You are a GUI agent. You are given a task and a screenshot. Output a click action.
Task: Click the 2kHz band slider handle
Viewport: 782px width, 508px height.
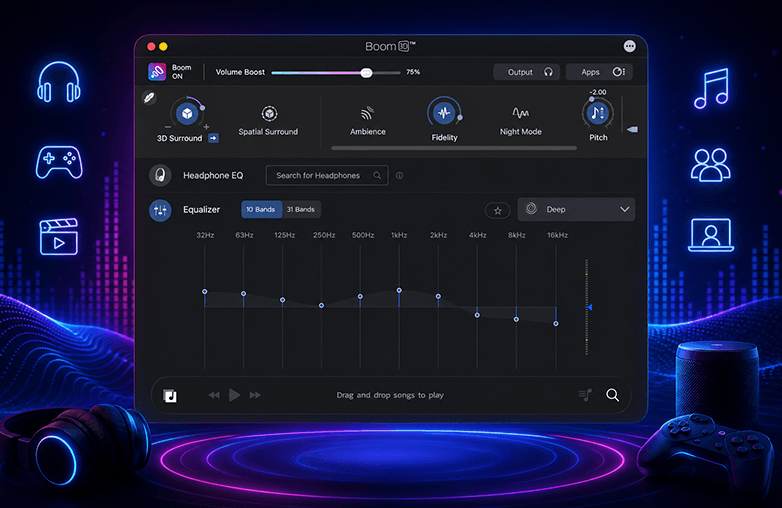pyautogui.click(x=438, y=296)
